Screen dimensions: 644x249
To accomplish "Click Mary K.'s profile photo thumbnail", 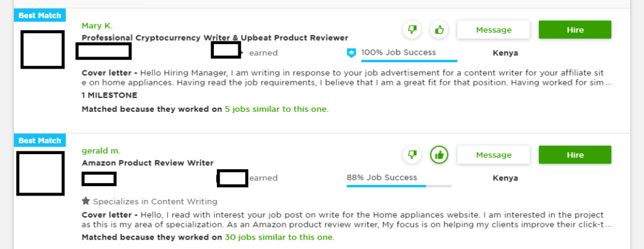I will tap(42, 49).
